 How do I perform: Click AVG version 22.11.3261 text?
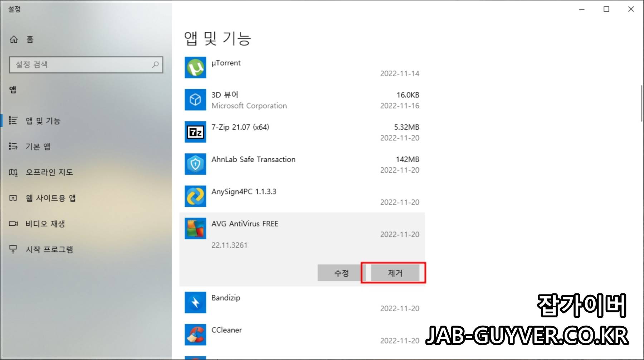click(x=229, y=245)
